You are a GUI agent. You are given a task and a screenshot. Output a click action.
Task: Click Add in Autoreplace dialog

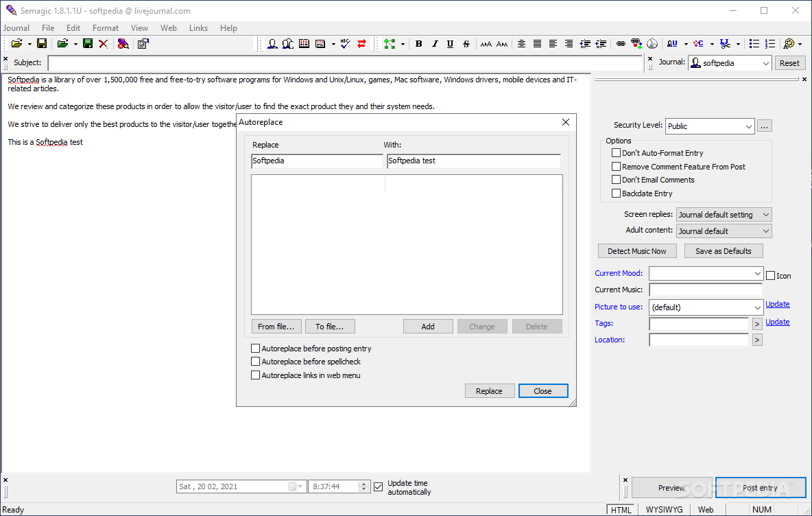[x=428, y=327]
